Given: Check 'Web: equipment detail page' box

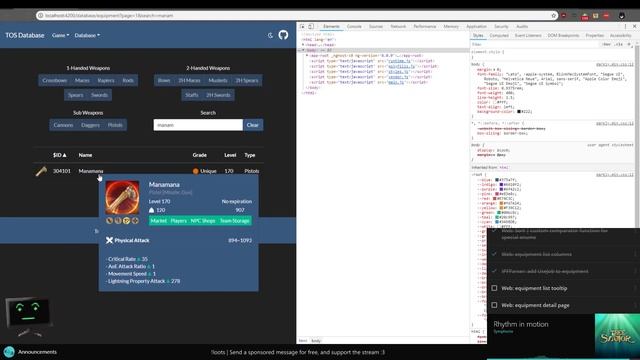Looking at the screenshot, I should tap(494, 305).
